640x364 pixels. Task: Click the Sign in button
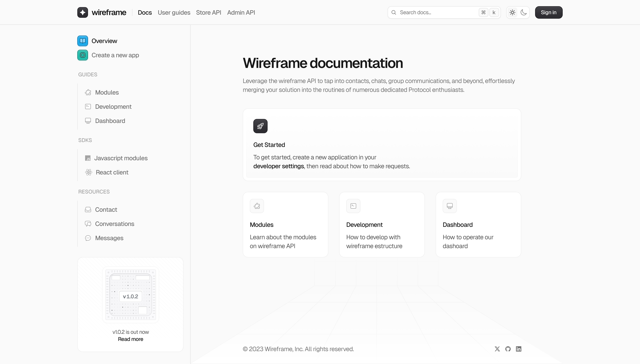point(549,13)
